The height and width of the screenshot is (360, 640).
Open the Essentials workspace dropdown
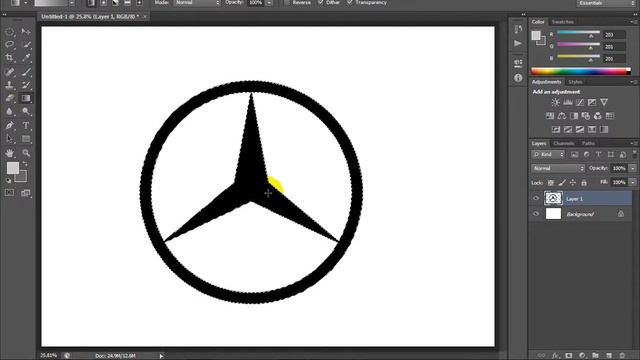coord(606,3)
